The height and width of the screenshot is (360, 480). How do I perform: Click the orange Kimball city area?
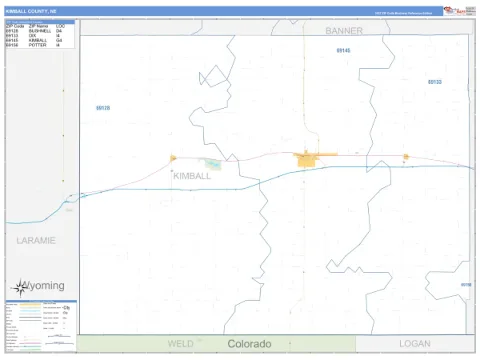[x=307, y=161]
